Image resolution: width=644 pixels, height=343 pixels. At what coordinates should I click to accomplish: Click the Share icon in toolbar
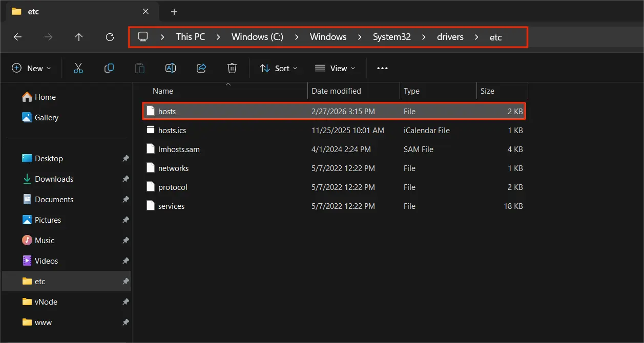pos(201,68)
